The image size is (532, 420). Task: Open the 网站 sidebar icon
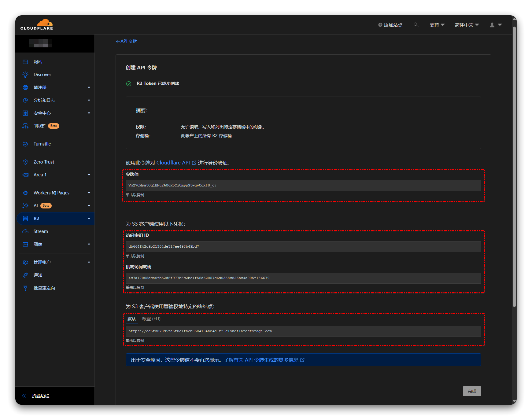point(25,62)
